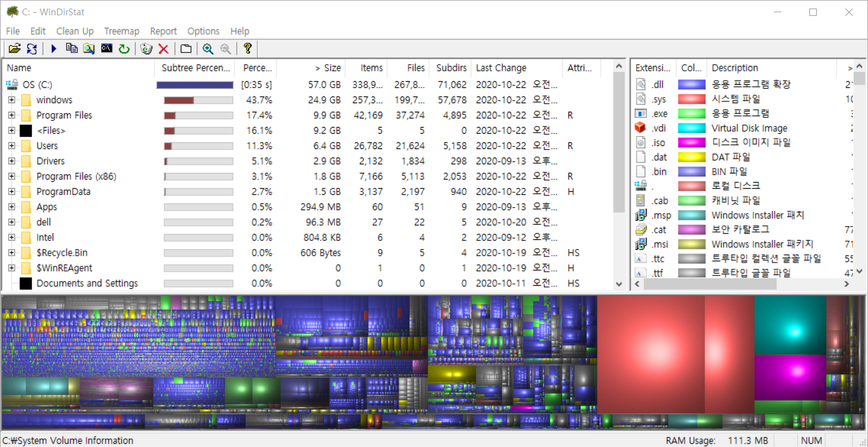Sort by the Items column header
This screenshot has width=868, height=447.
pyautogui.click(x=366, y=68)
